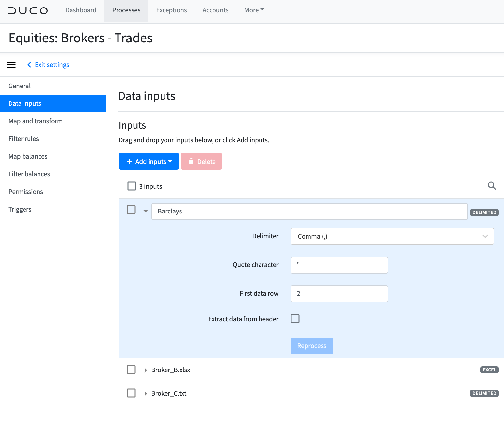Screen dimensions: 504x425
Task: Focus the First data row field
Action: (x=339, y=294)
